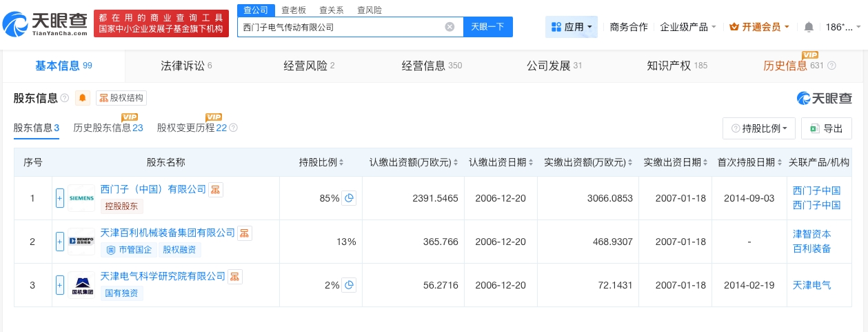Open the 津智资本 related product link
The width and height of the screenshot is (868, 332).
click(x=812, y=234)
